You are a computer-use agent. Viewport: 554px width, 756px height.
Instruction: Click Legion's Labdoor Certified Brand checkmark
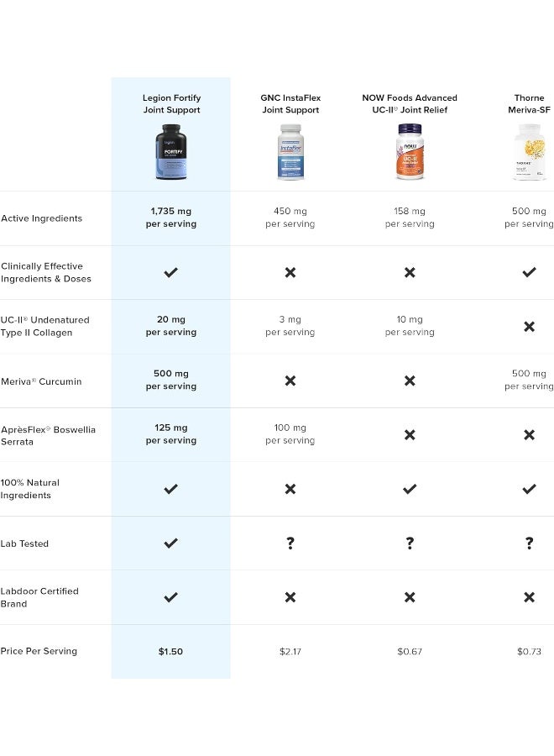click(x=171, y=597)
